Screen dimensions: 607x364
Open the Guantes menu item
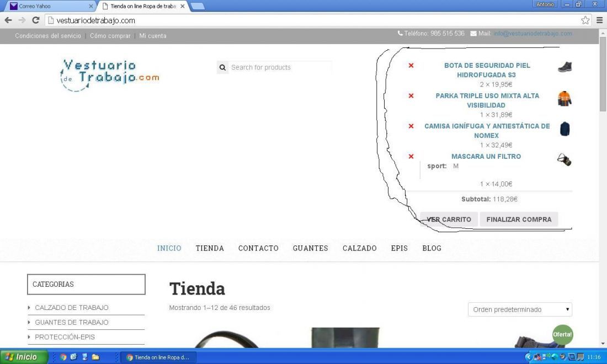click(x=311, y=248)
